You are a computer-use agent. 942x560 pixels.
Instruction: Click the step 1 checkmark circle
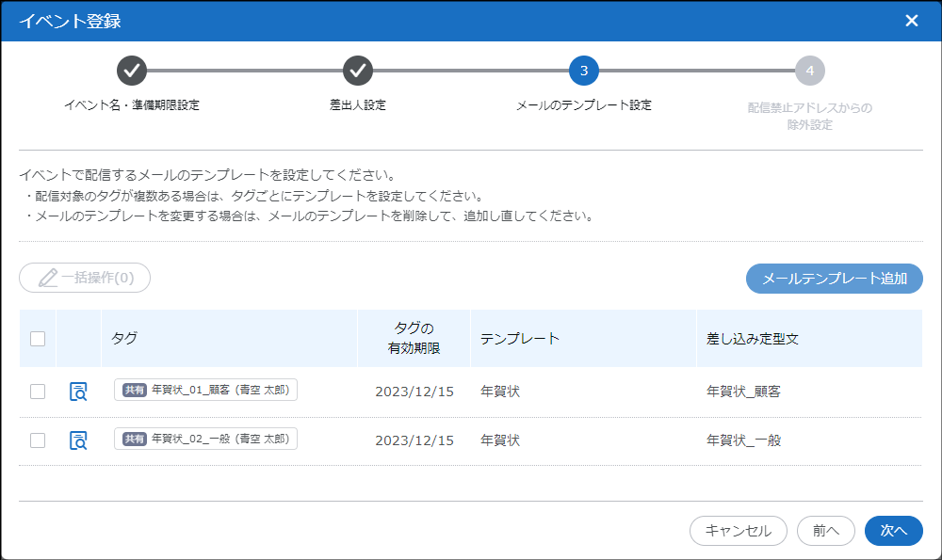132,71
